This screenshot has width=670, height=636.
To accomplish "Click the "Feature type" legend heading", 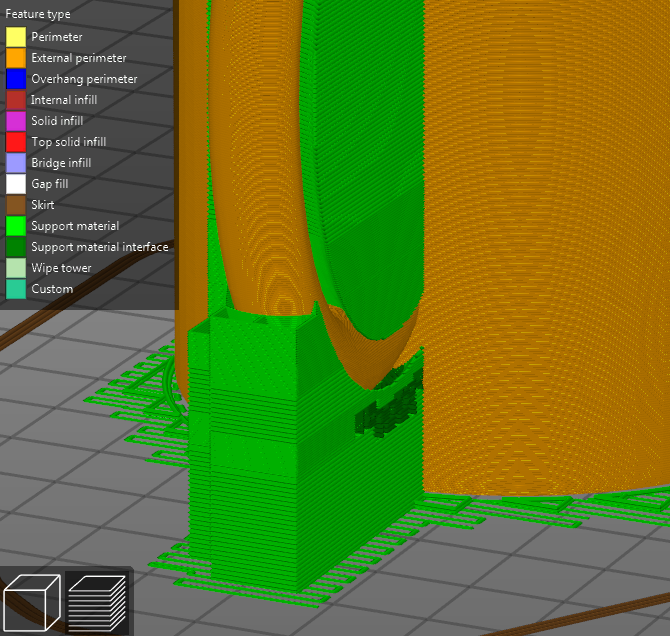I will [x=38, y=14].
